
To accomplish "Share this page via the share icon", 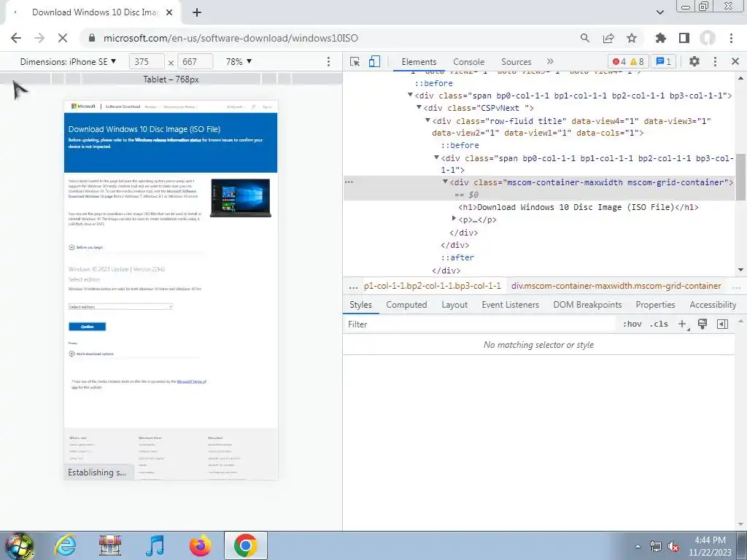I will pos(608,38).
